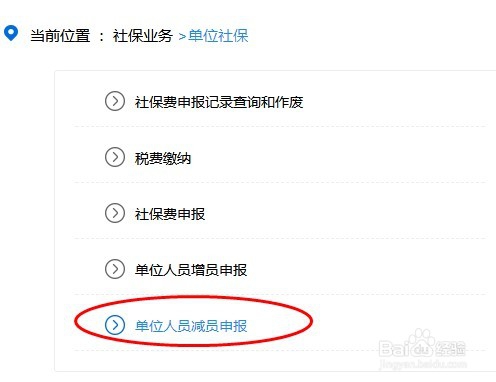This screenshot has height=382, width=496.
Task: Go to 社保业务 in the breadcrumb
Action: [x=142, y=36]
